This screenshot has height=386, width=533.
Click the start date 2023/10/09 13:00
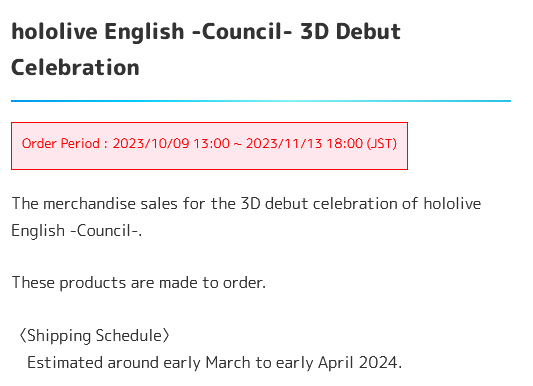(171, 143)
